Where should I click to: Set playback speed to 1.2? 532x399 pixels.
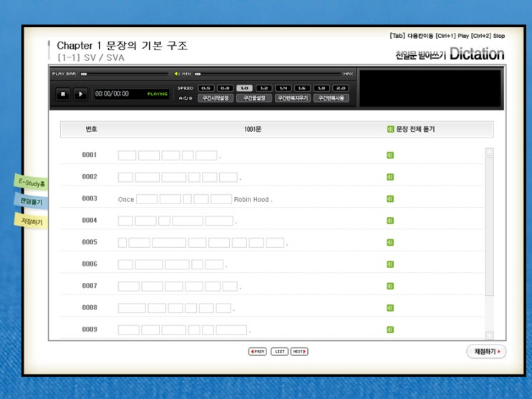(263, 88)
